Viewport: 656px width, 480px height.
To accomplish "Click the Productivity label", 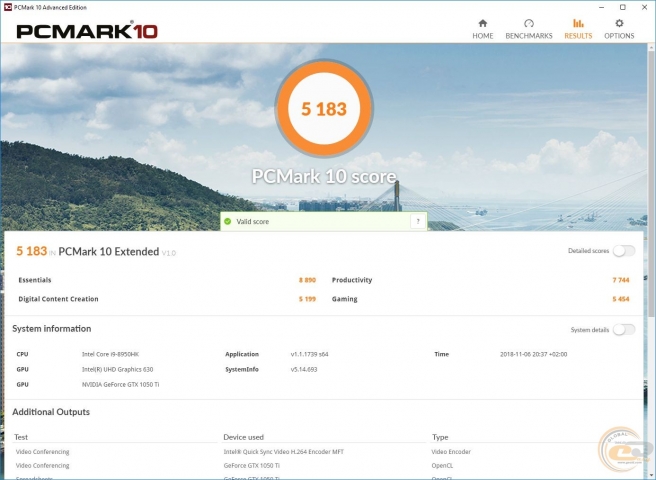I will [352, 280].
